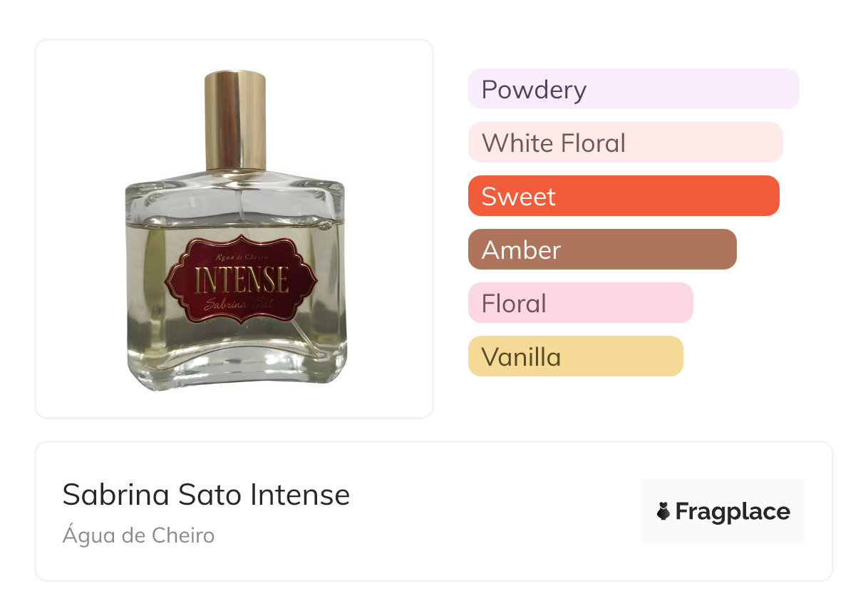Click the word Vanilla in the bottom bar
The height and width of the screenshot is (616, 868).
521,356
